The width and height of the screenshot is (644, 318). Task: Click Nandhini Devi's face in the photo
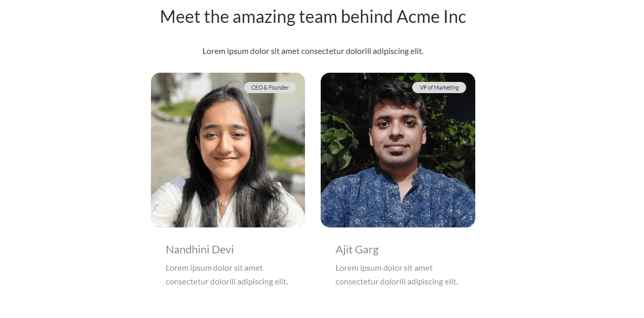tap(226, 137)
